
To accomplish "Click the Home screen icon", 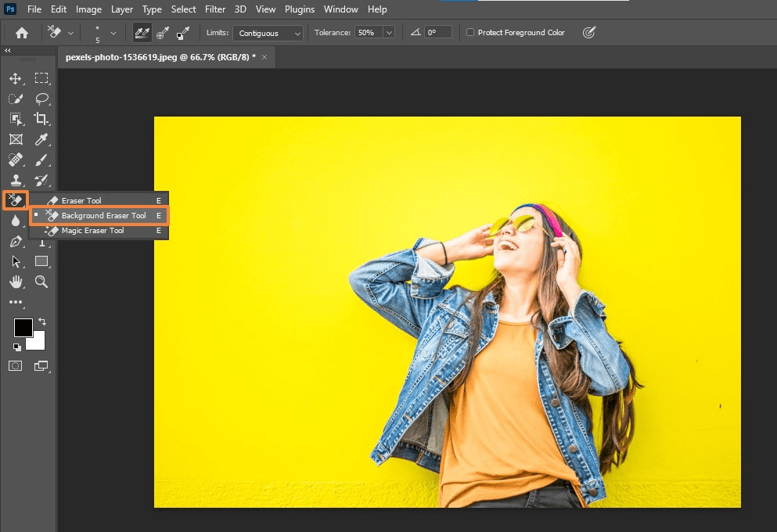I will (x=21, y=32).
